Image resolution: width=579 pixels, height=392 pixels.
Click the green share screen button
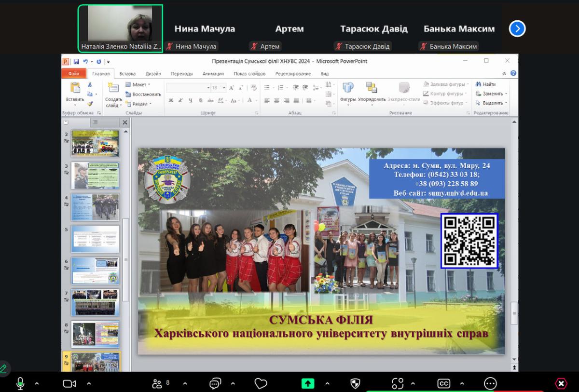pyautogui.click(x=308, y=383)
